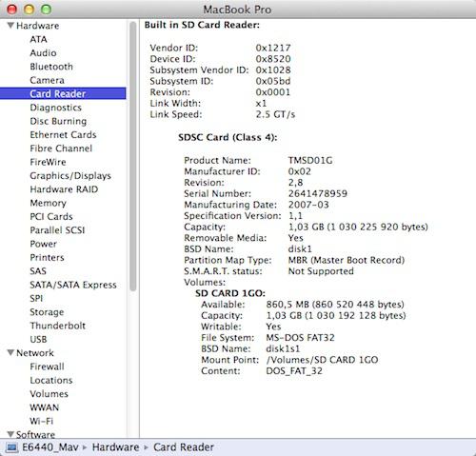This screenshot has width=476, height=456.
Task: Click BSD name disk1s1
Action: click(283, 349)
